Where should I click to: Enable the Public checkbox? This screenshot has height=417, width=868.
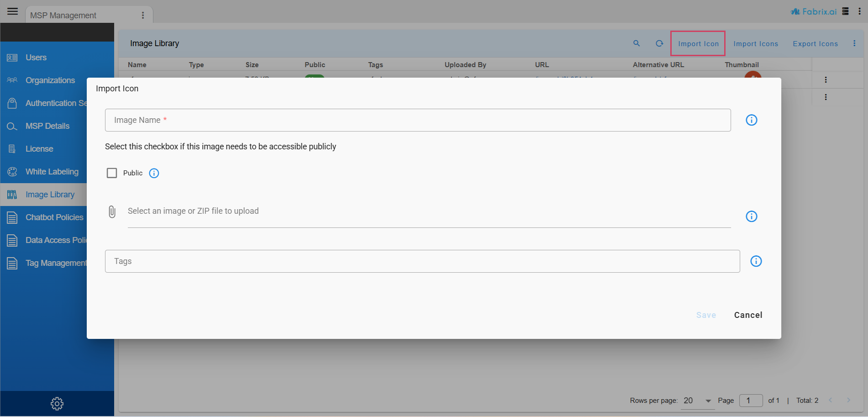point(112,173)
